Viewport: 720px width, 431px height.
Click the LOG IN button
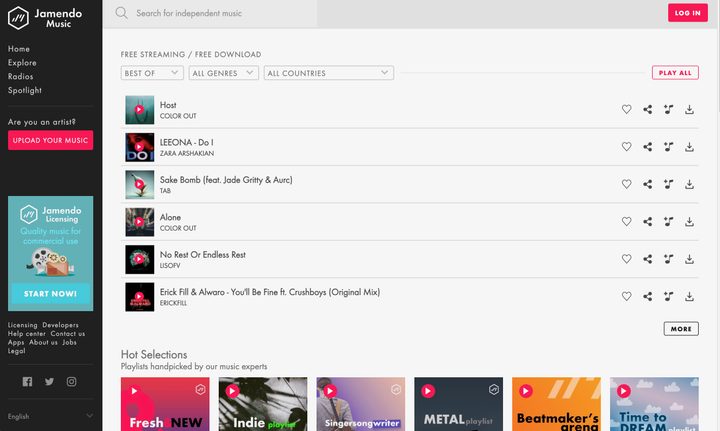pos(687,13)
